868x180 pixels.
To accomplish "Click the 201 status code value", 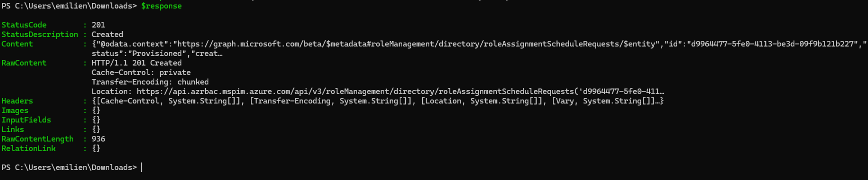I will pos(99,25).
